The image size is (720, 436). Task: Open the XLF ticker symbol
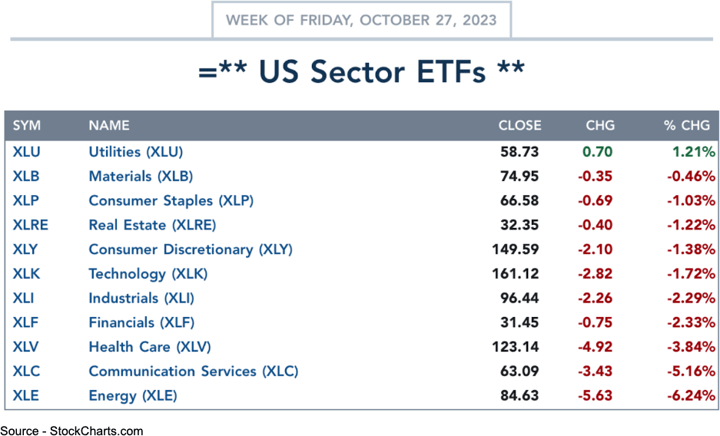click(26, 322)
